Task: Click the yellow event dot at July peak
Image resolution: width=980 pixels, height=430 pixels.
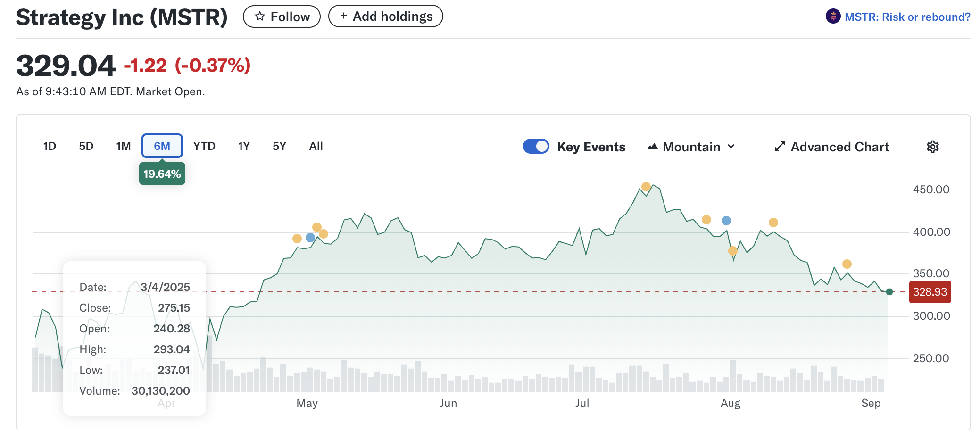Action: 646,187
